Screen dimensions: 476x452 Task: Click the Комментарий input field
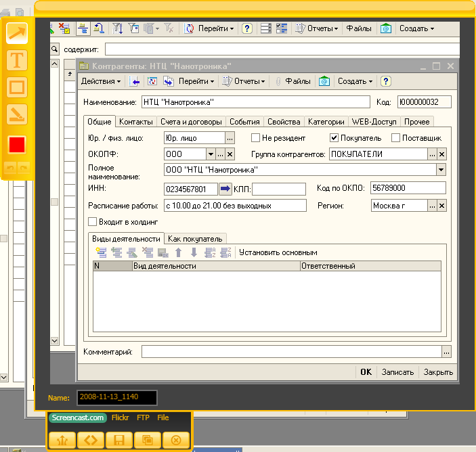point(291,352)
